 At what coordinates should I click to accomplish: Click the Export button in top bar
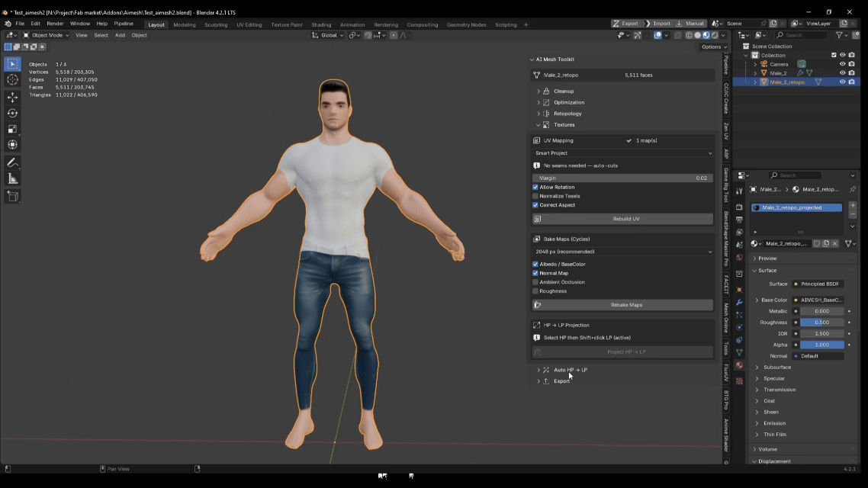pyautogui.click(x=625, y=24)
